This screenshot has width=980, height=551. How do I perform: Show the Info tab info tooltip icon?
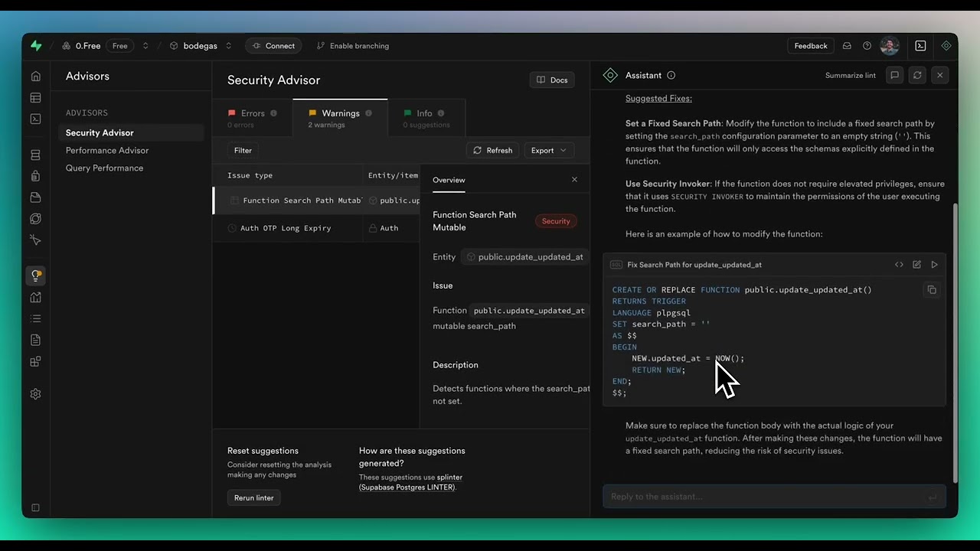(441, 113)
